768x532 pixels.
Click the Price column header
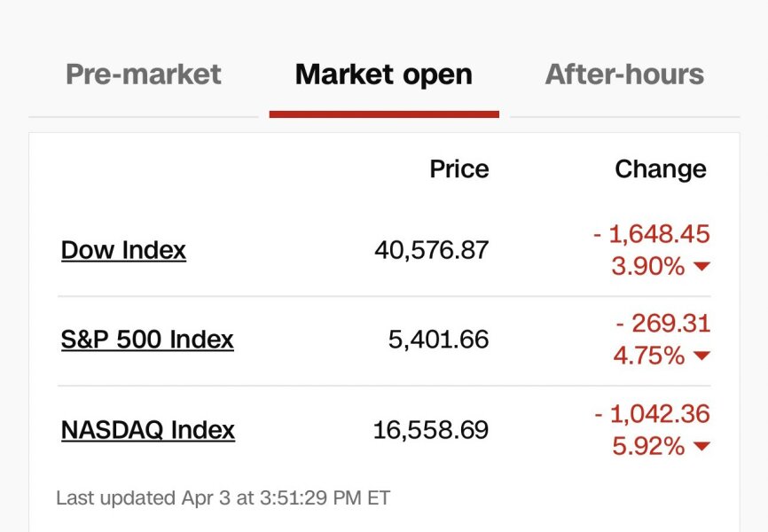point(458,169)
